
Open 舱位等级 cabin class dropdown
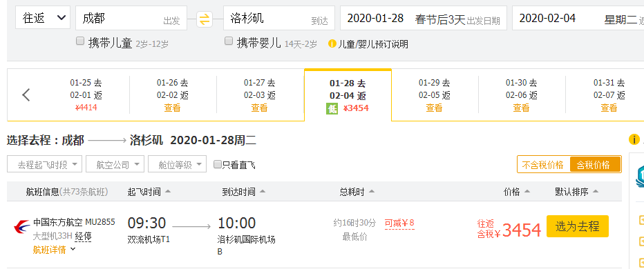point(177,164)
